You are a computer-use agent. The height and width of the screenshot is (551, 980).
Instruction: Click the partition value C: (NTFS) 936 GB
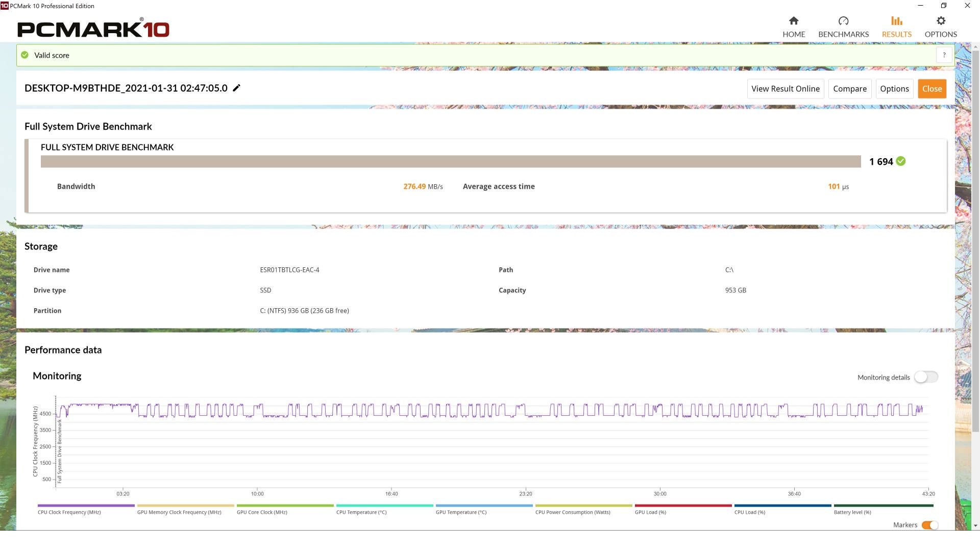304,311
